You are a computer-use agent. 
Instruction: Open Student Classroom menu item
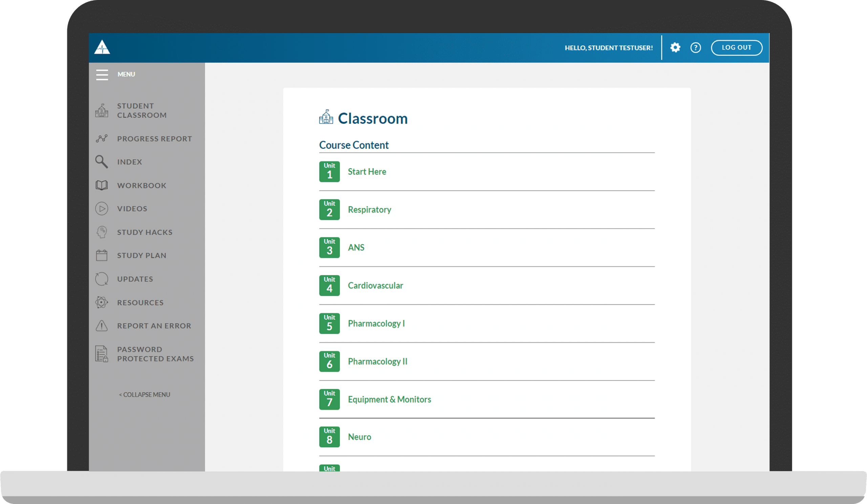(142, 110)
